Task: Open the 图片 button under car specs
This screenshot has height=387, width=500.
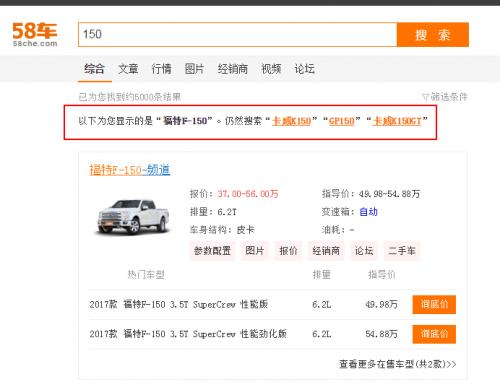Action: click(255, 251)
